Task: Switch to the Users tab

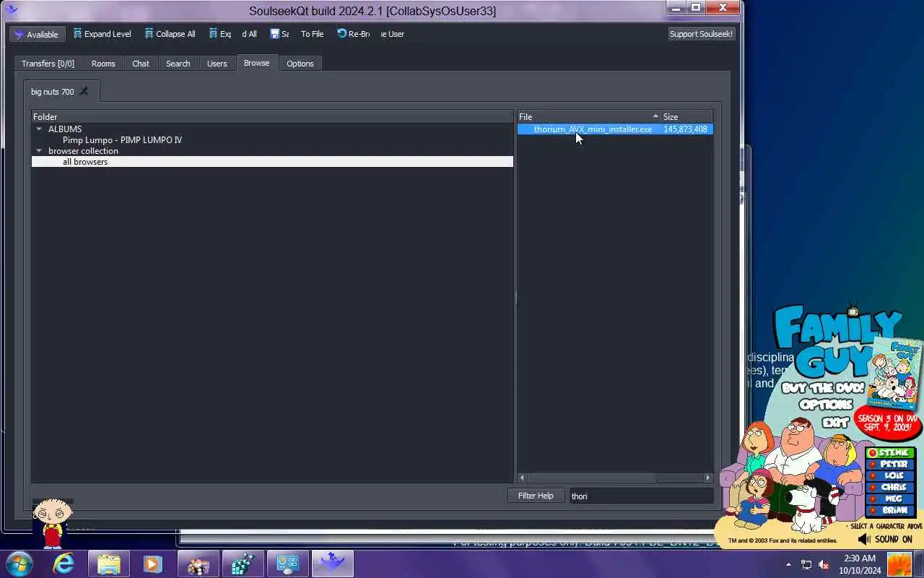Action: tap(217, 64)
